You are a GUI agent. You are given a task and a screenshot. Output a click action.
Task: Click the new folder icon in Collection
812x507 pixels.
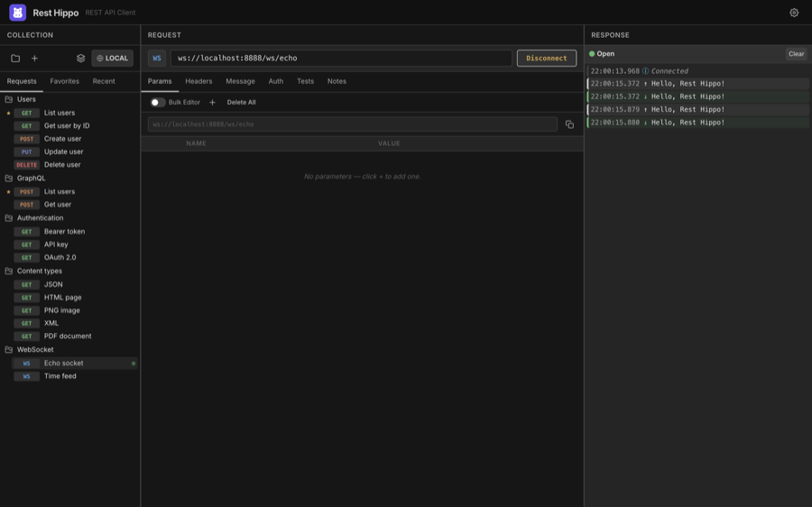pyautogui.click(x=15, y=59)
